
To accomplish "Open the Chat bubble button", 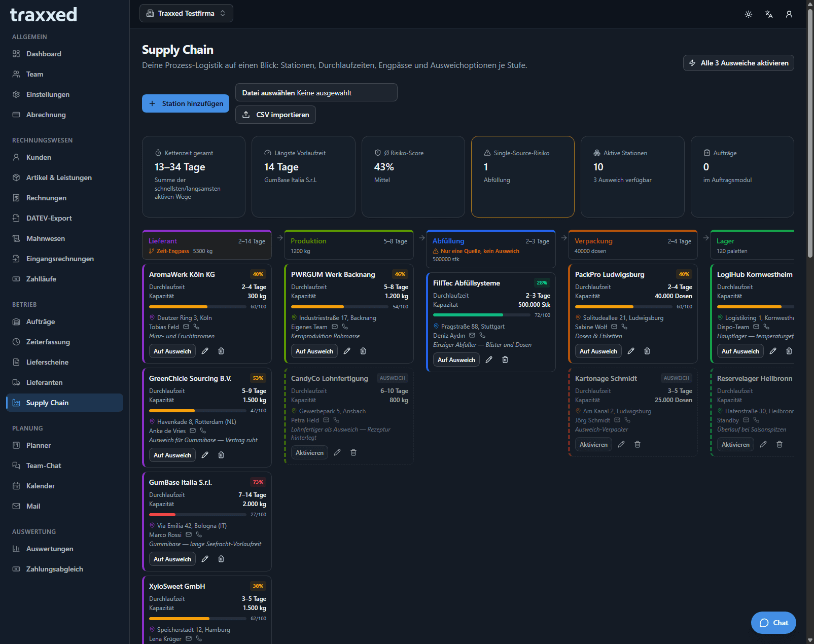I will [773, 623].
